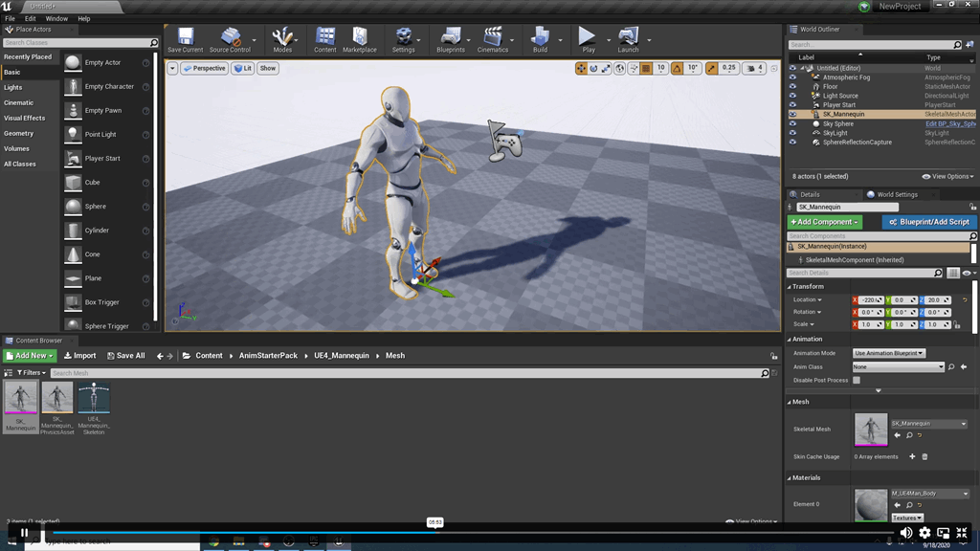
Task: Open the File menu
Action: pos(10,19)
